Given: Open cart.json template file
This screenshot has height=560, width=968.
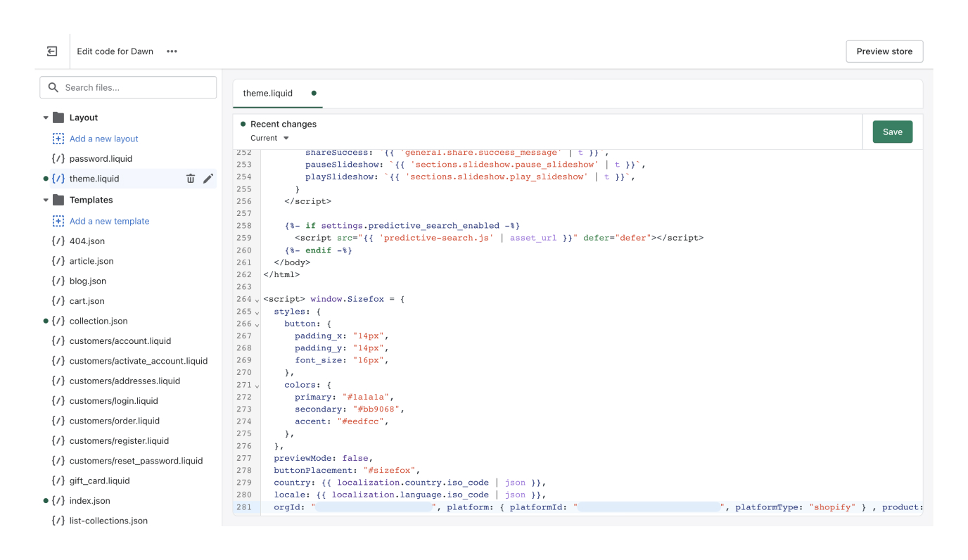Looking at the screenshot, I should pyautogui.click(x=87, y=301).
